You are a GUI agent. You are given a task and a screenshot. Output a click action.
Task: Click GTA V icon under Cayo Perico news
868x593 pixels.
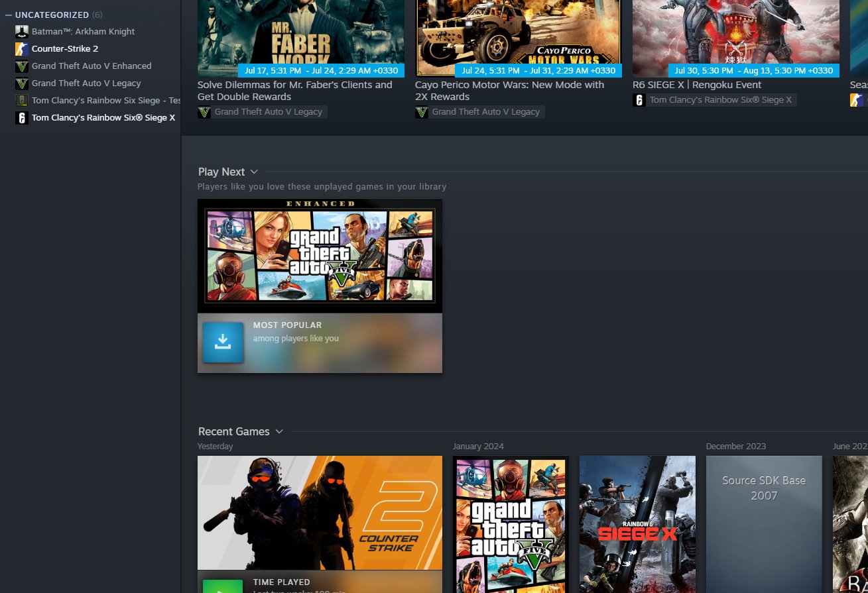(422, 112)
